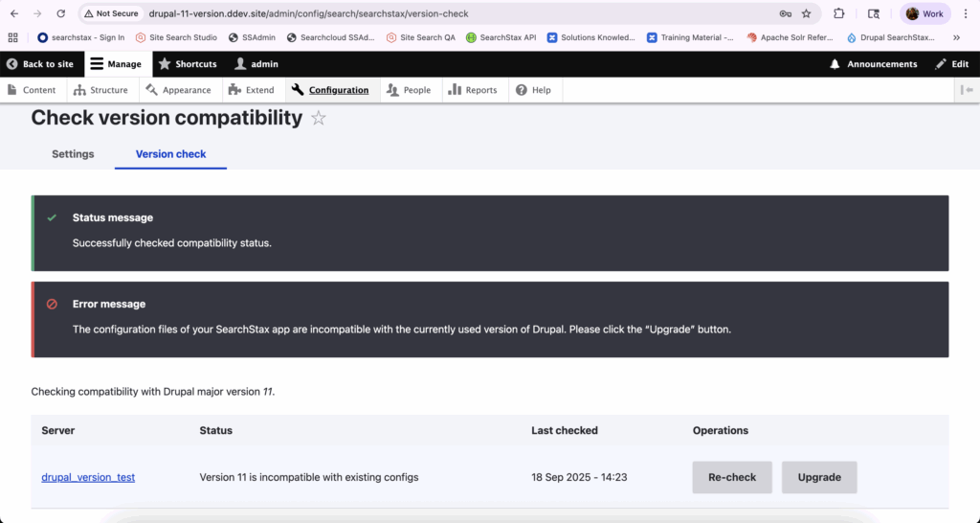Open the bookmarks bar apps grid icon
The height and width of the screenshot is (523, 980).
click(13, 37)
